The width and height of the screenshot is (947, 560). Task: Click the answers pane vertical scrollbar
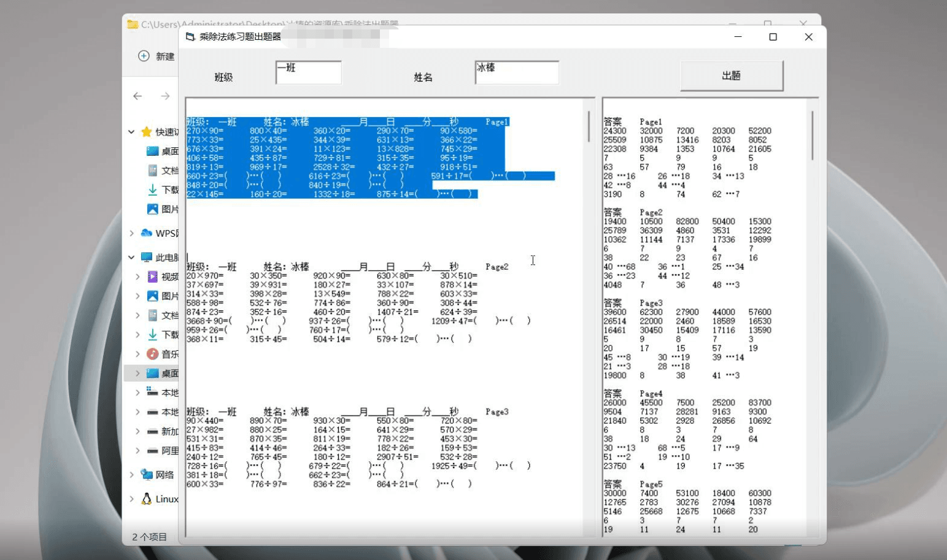pos(812,135)
